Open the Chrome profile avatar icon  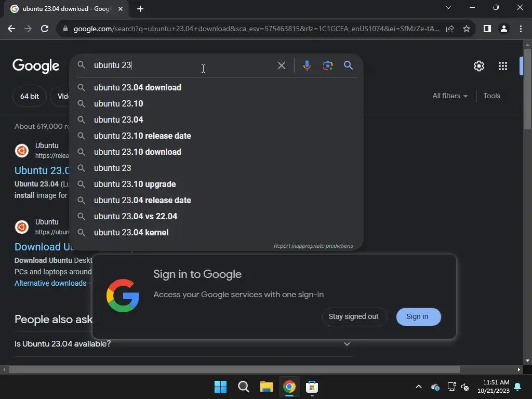pos(504,29)
